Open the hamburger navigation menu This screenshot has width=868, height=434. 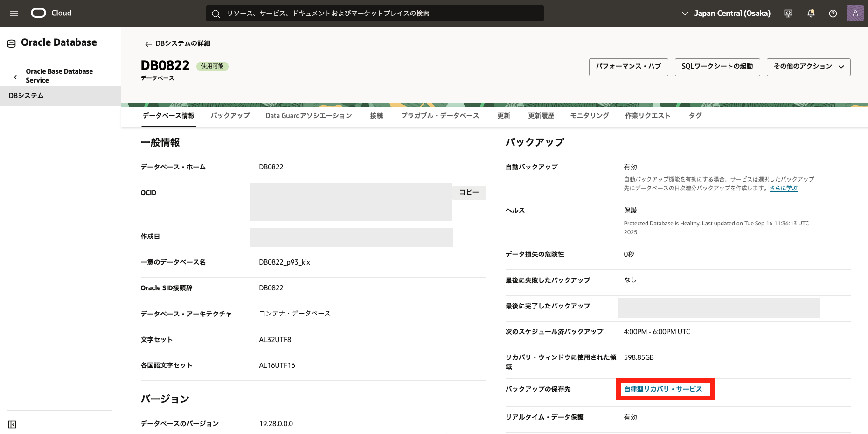14,14
